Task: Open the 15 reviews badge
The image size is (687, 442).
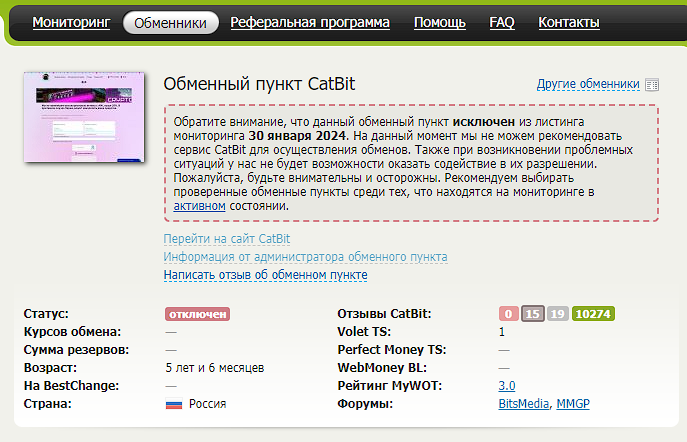Action: point(532,314)
